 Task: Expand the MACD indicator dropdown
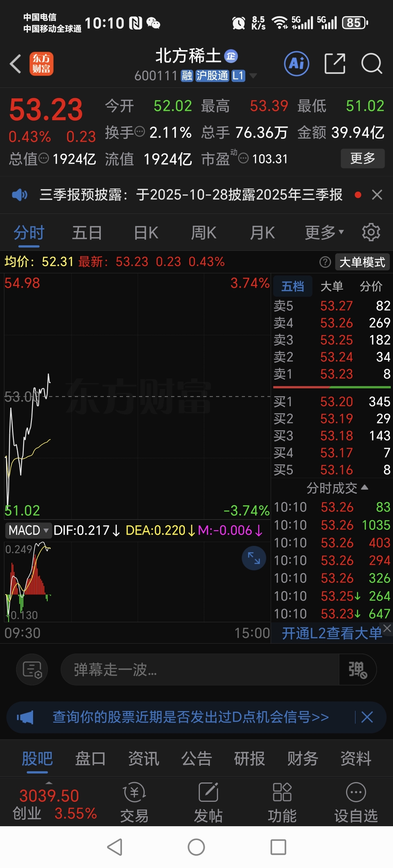[x=28, y=530]
